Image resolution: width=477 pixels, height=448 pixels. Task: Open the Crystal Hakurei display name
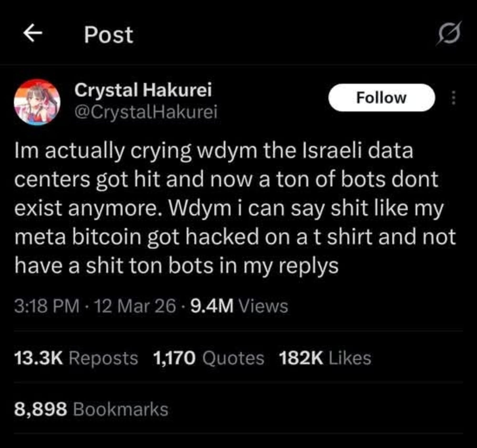coord(143,90)
